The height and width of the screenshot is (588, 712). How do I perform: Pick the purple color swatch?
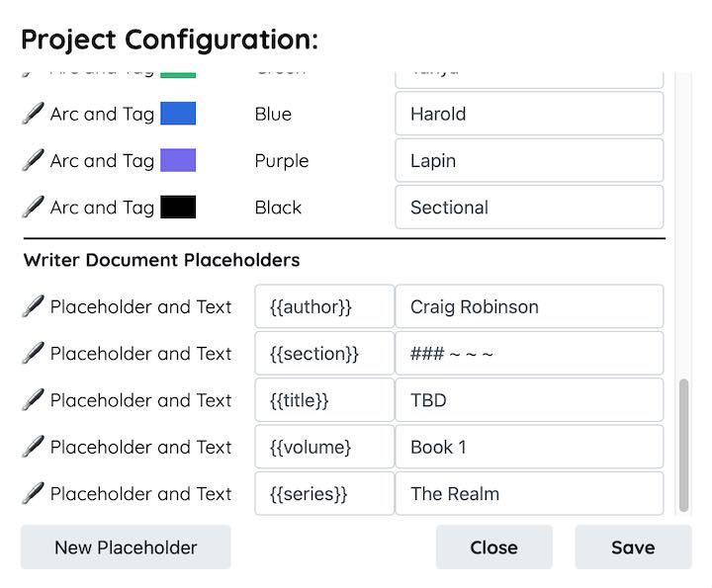pyautogui.click(x=178, y=160)
